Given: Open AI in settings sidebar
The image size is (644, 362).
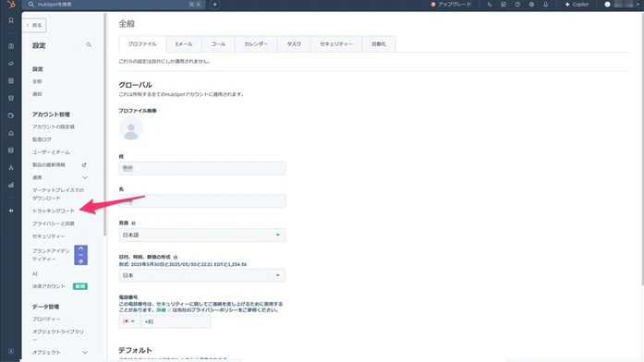Looking at the screenshot, I should point(35,273).
